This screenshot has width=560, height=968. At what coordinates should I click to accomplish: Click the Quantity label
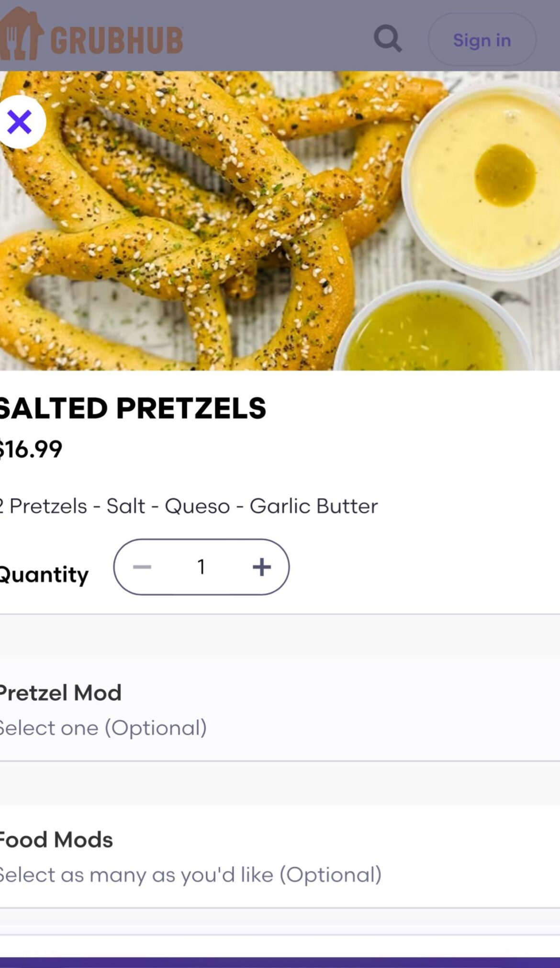(x=44, y=574)
